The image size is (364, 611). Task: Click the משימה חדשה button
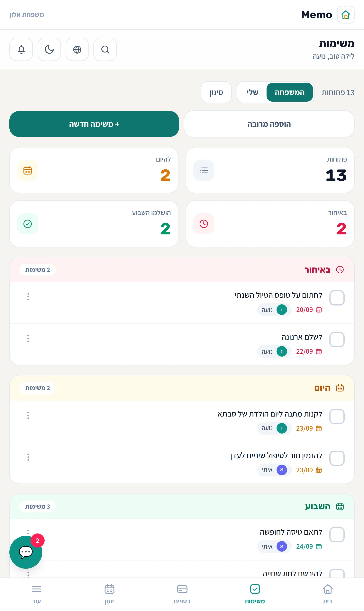coord(94,124)
